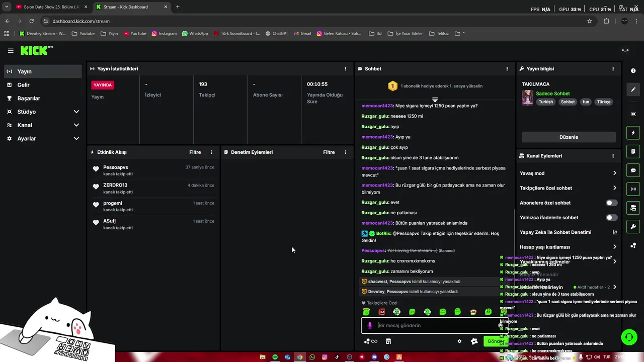Open the shop icon below chat input
The image size is (644, 362).
pos(388,341)
